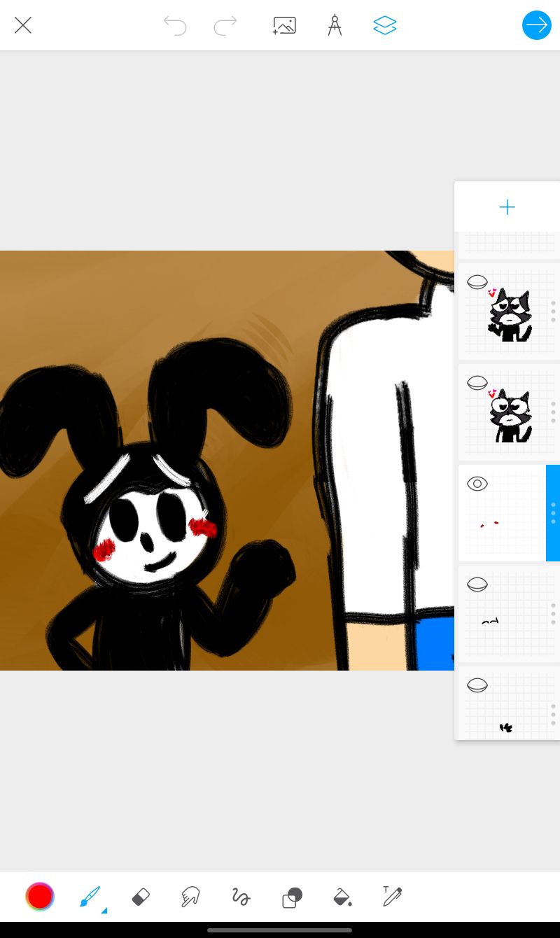Viewport: 560px width, 938px height.
Task: Show the upper cat drawing layer
Action: 477,282
